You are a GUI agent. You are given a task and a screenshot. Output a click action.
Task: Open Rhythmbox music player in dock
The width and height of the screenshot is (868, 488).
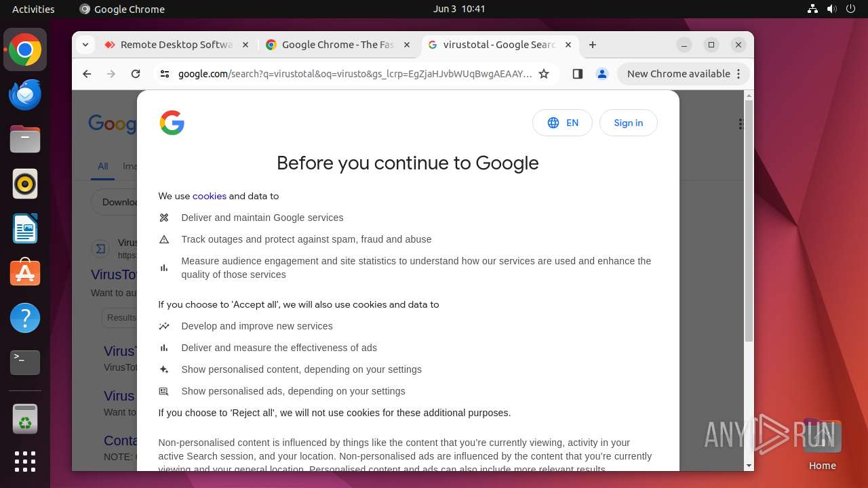pos(25,184)
